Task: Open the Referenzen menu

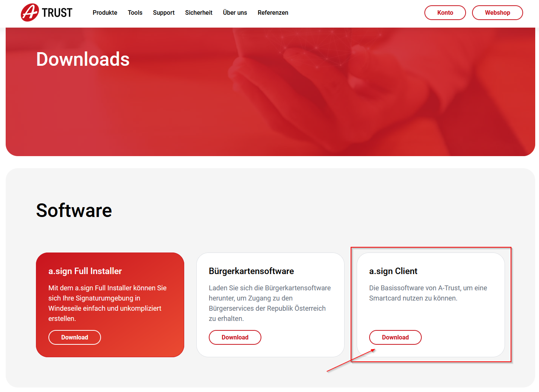Action: (273, 12)
